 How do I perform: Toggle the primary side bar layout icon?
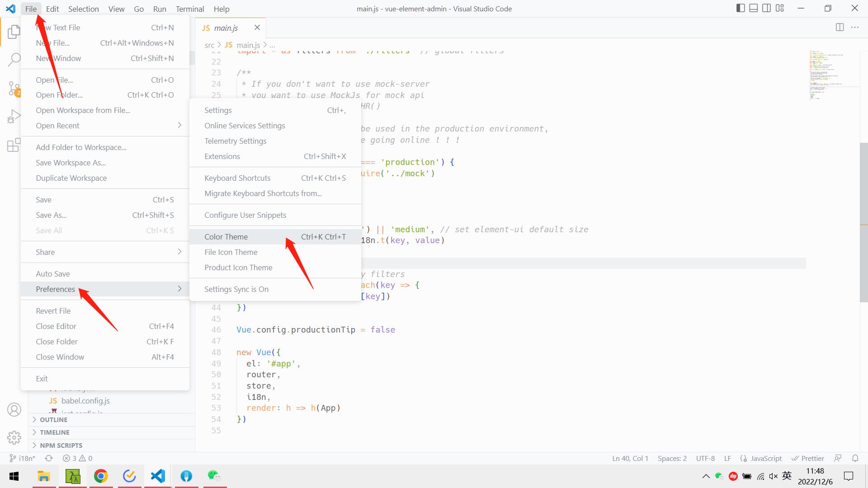[741, 8]
